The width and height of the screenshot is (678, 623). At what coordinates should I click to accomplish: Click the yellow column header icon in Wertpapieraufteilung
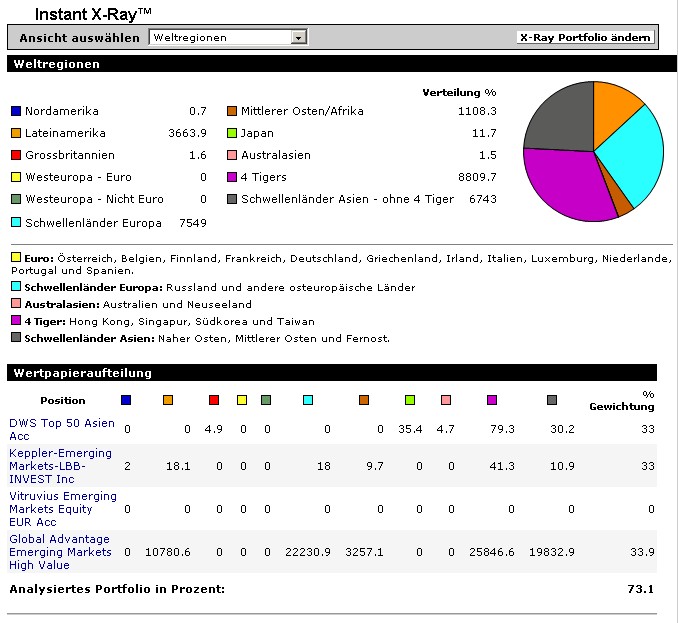click(242, 400)
